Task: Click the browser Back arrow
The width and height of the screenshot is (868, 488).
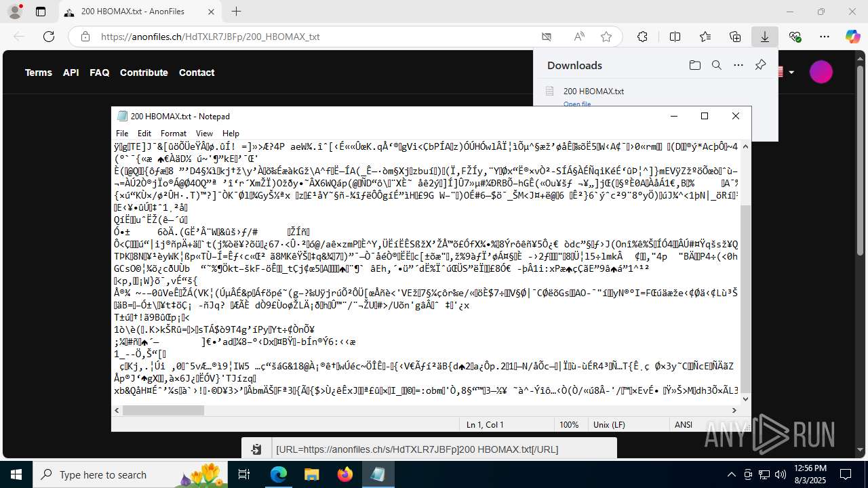Action: pyautogui.click(x=19, y=37)
